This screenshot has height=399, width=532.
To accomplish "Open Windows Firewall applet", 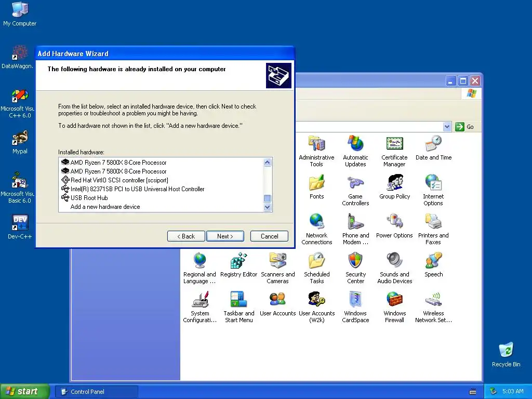I will click(395, 307).
